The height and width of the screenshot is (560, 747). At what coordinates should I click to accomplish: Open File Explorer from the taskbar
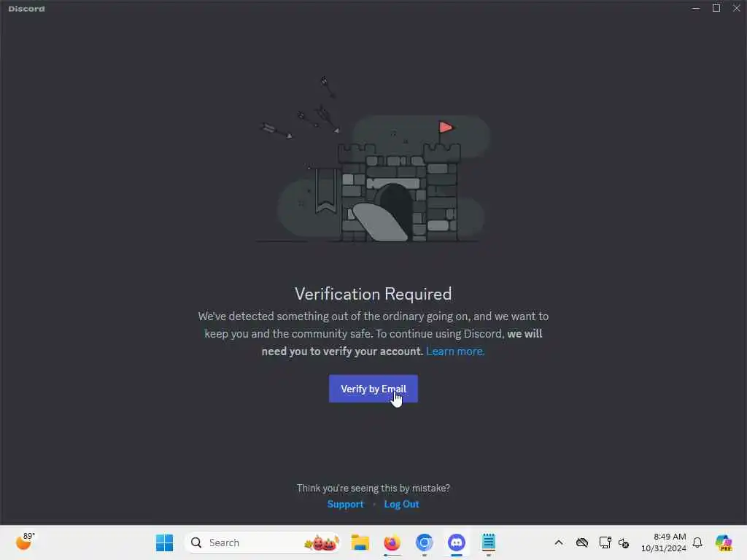360,542
